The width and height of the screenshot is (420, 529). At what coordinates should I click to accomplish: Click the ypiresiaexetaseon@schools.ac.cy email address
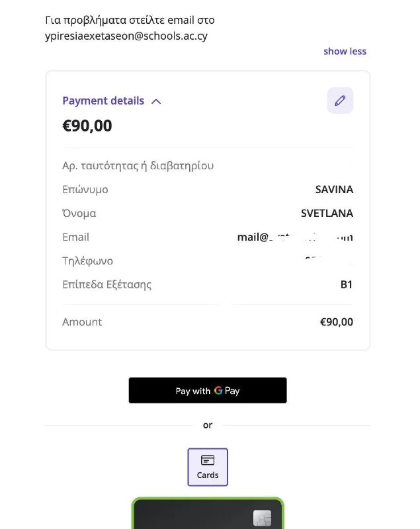click(x=126, y=36)
